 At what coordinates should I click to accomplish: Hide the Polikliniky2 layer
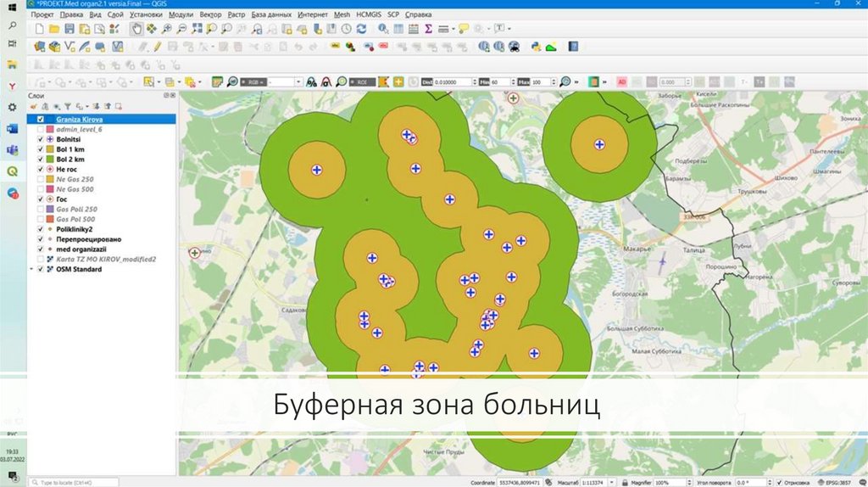point(41,229)
